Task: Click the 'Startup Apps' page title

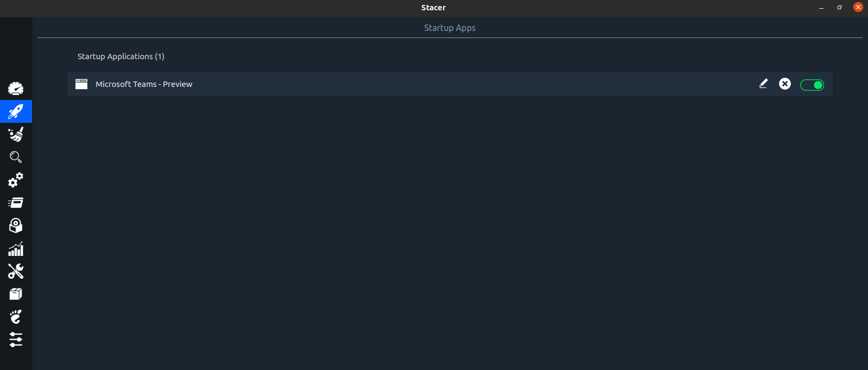Action: 449,28
